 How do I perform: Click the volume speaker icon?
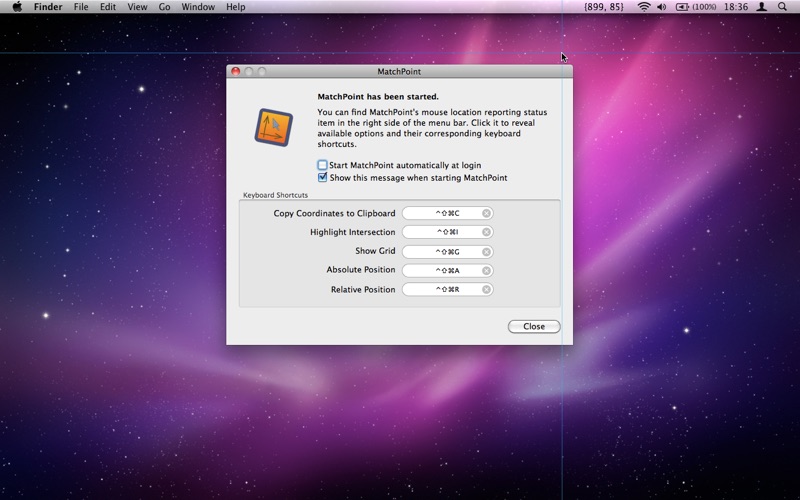(662, 7)
